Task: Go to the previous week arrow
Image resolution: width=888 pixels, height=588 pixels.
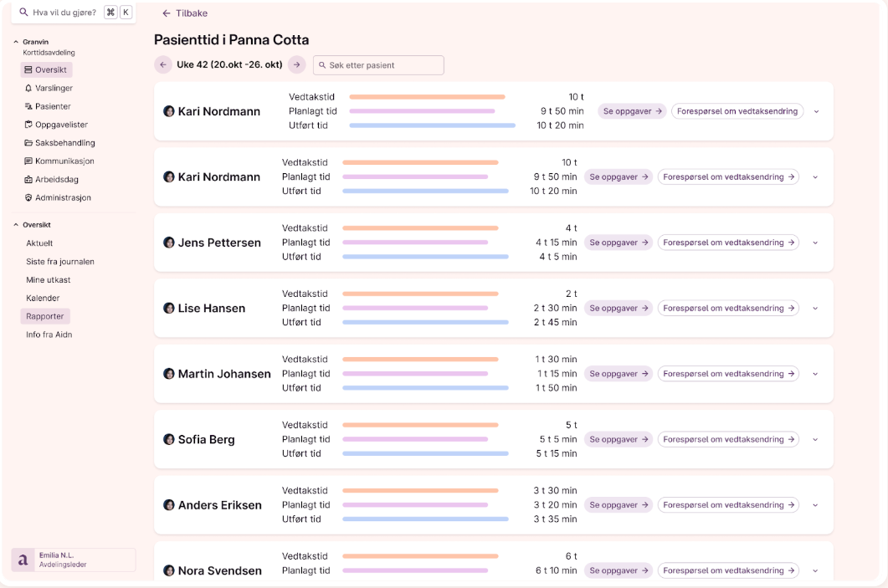Action: (x=163, y=64)
